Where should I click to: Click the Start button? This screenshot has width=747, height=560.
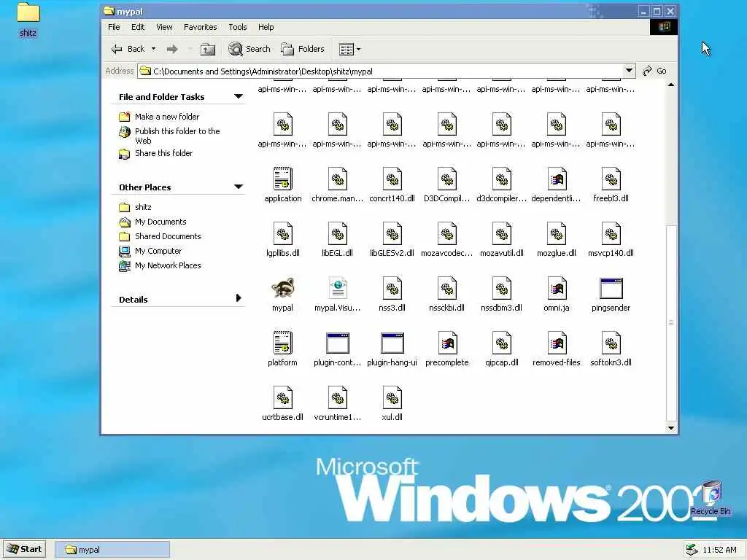coord(25,549)
